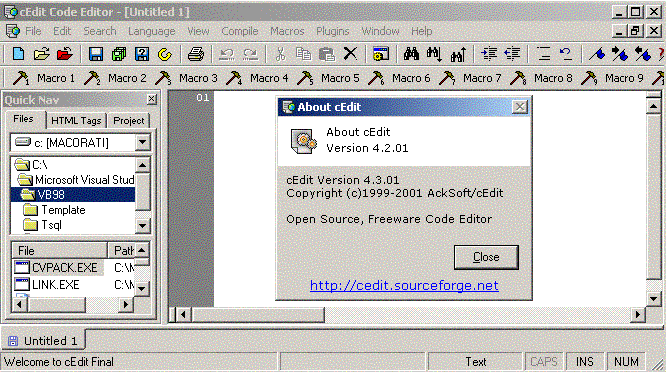
Task: Switch to the HTML Tags tab
Action: (76, 121)
